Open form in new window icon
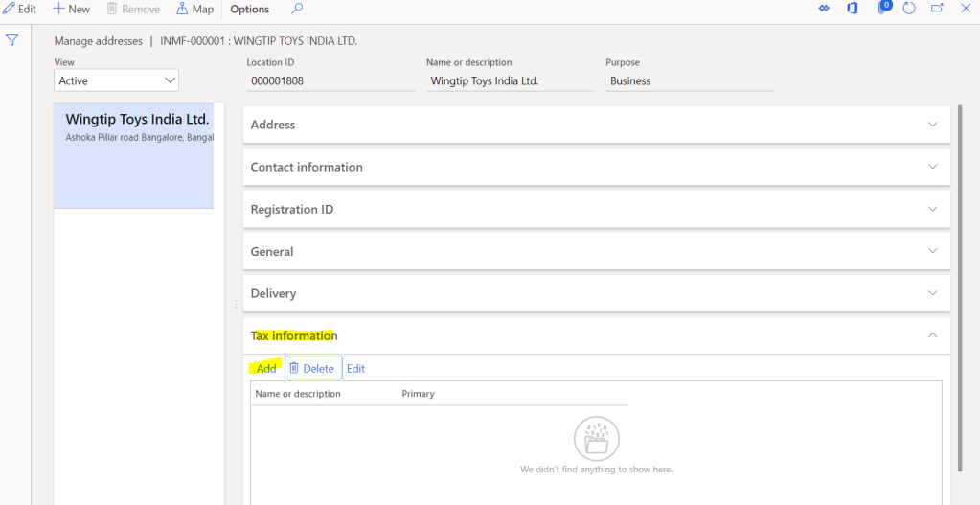Screen dimensions: 980x505 (x=937, y=9)
